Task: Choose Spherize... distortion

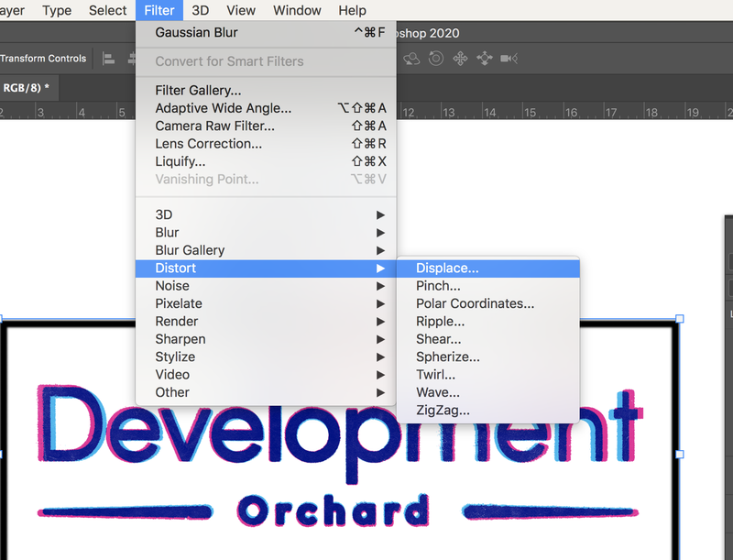Action: point(488,357)
